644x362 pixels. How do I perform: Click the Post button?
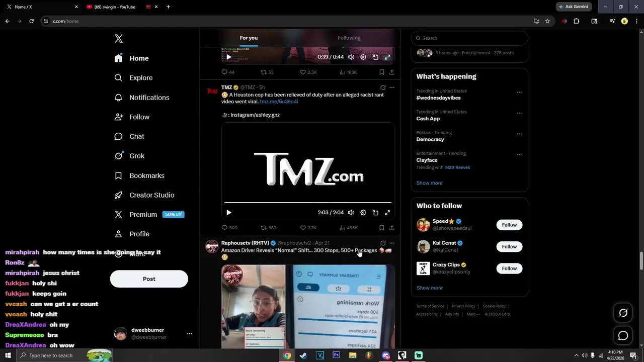[x=149, y=279]
